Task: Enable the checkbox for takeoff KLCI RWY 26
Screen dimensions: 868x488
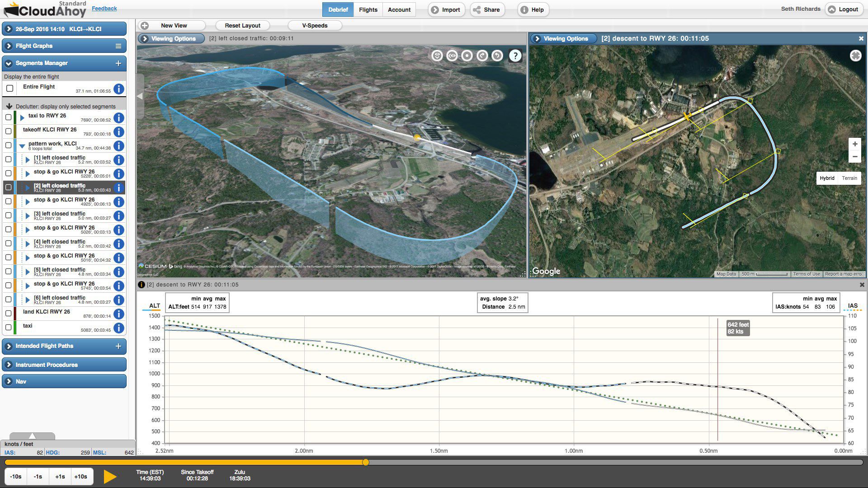Action: 8,132
